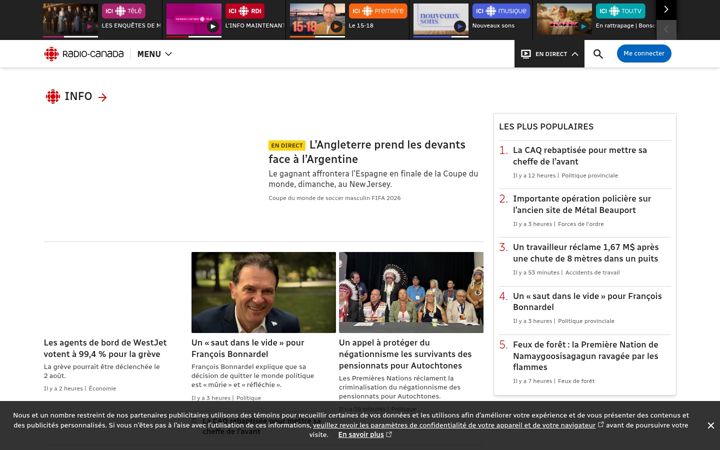Open the search magnifier icon
Screen dimensions: 720x450
(598, 54)
